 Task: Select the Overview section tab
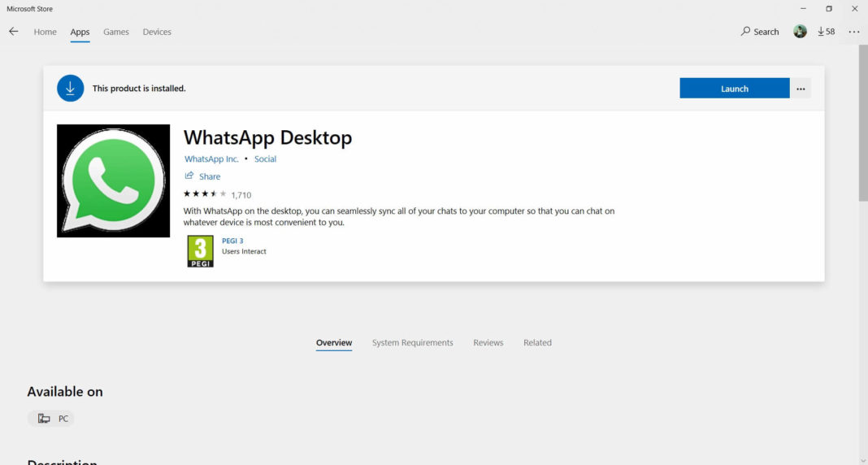[x=334, y=343]
